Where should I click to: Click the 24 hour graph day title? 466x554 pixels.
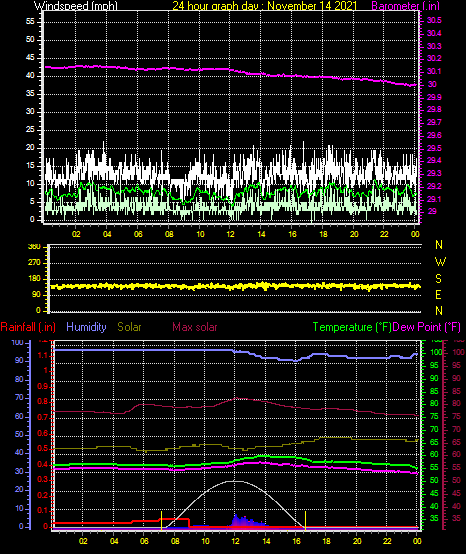click(x=265, y=6)
